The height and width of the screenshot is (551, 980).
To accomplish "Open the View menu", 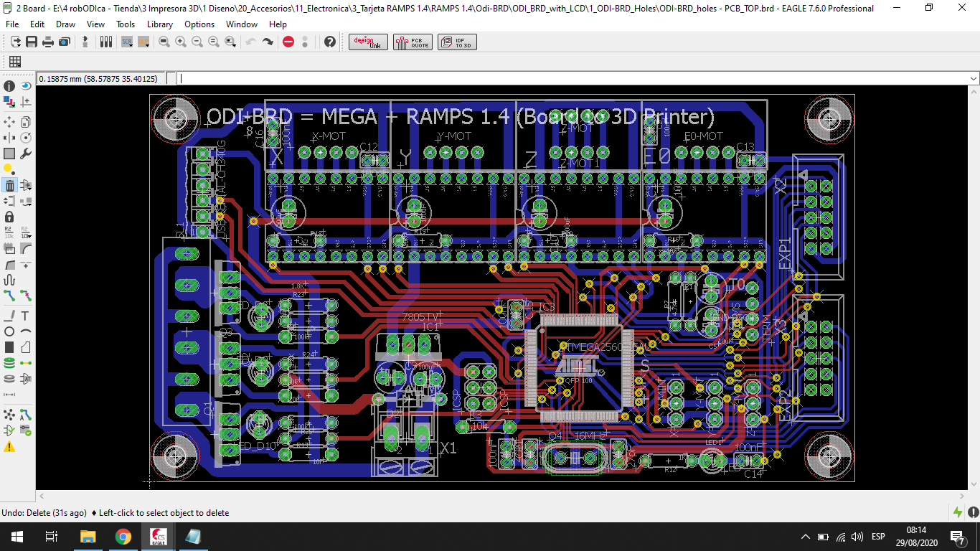I will [95, 24].
